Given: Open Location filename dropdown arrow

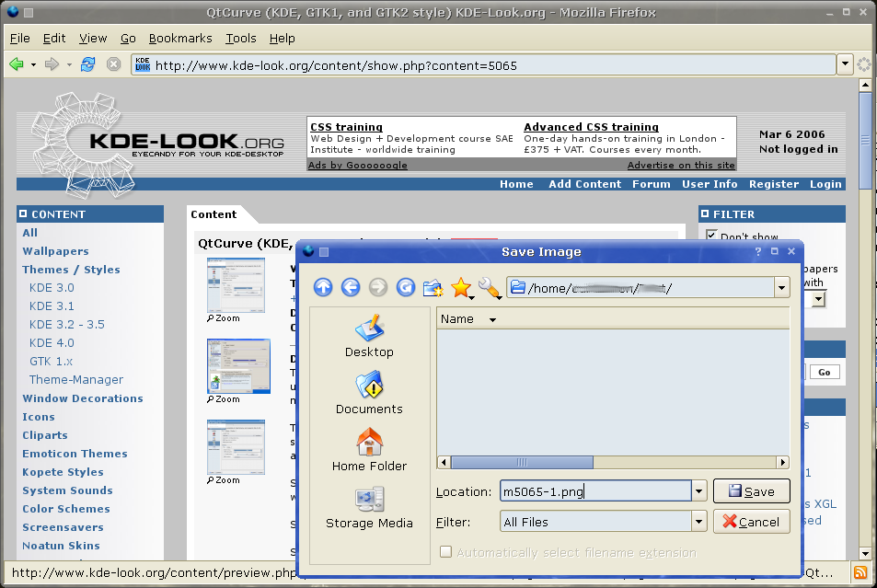Looking at the screenshot, I should point(698,491).
